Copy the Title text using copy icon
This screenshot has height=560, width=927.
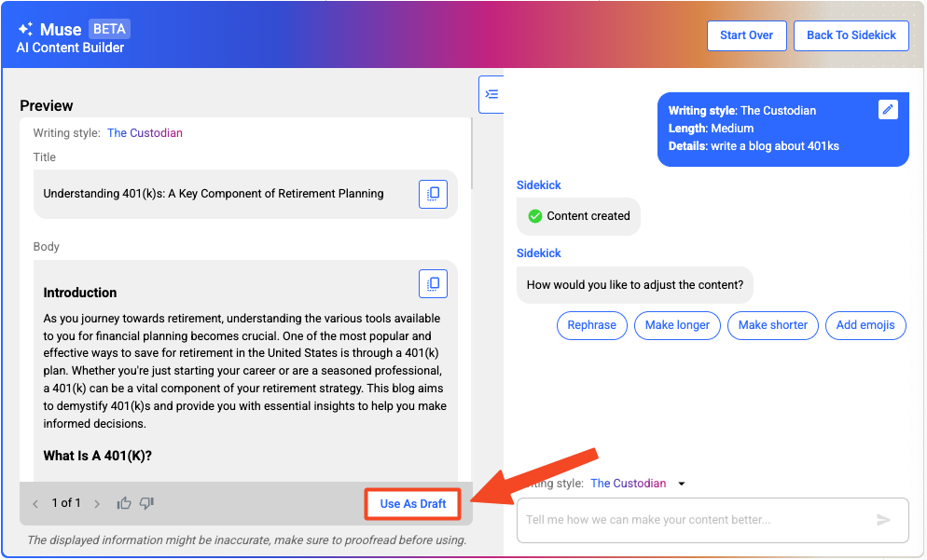[x=433, y=194]
